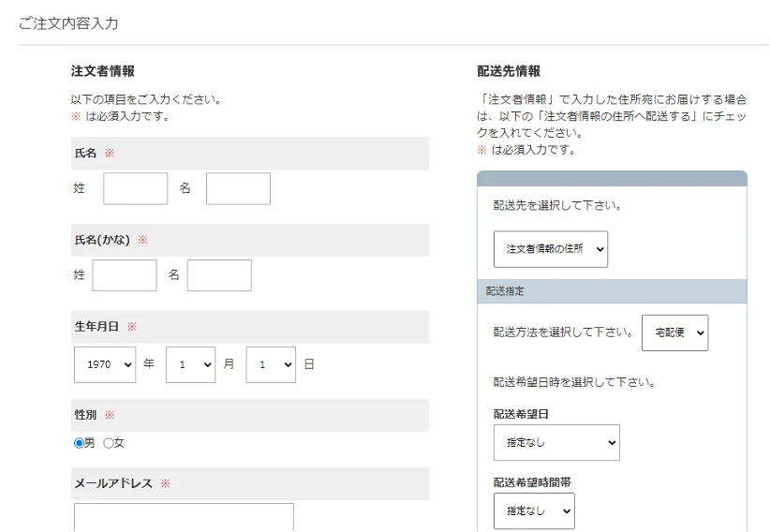Click the 配送先情報 heading
Image resolution: width=770 pixels, height=532 pixels.
(x=509, y=71)
